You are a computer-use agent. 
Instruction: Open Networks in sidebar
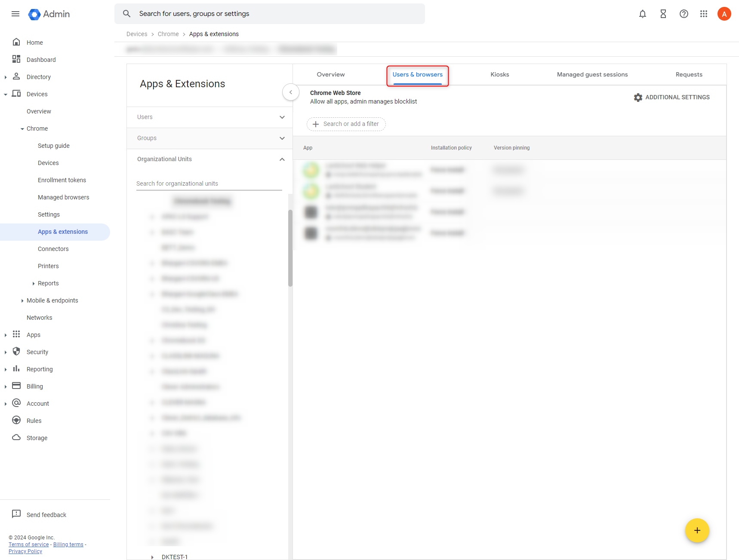click(40, 318)
